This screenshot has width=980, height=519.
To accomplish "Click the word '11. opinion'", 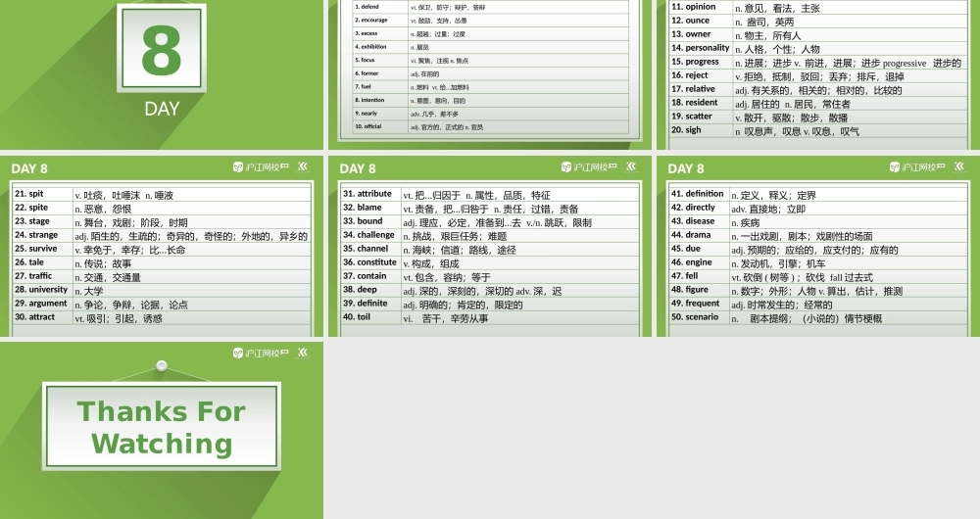I will (x=693, y=6).
